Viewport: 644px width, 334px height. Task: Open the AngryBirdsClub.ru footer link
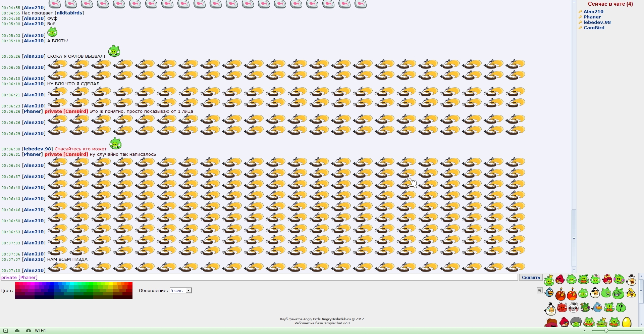[x=336, y=319]
